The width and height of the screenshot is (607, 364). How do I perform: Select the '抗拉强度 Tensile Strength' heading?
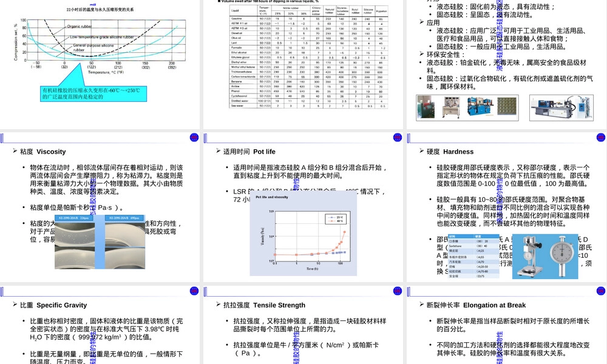pos(265,305)
